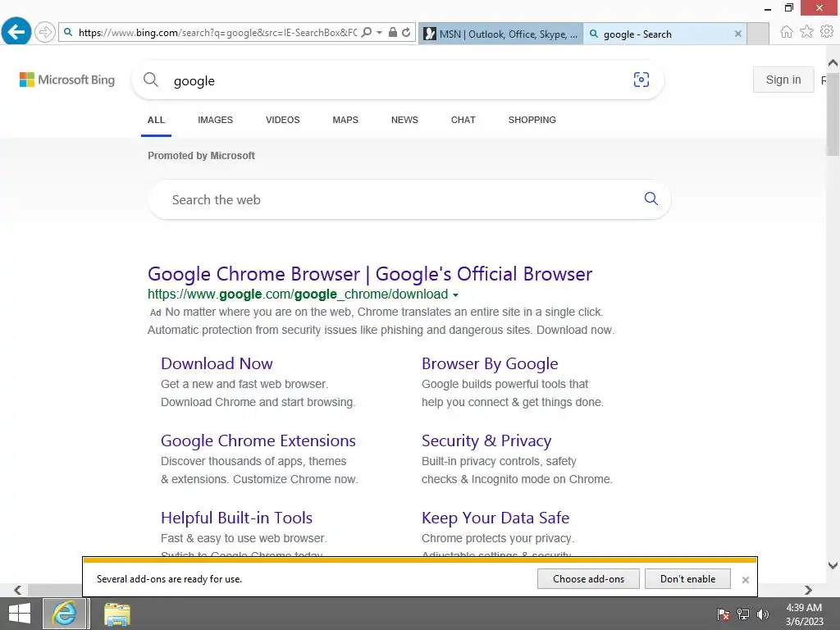
Task: Open the MAPS tab
Action: pos(345,120)
